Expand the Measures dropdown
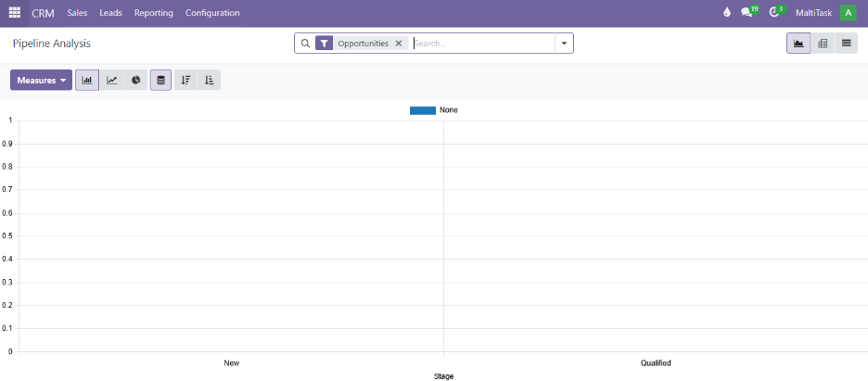Screen dimensions: 868x381 point(42,81)
